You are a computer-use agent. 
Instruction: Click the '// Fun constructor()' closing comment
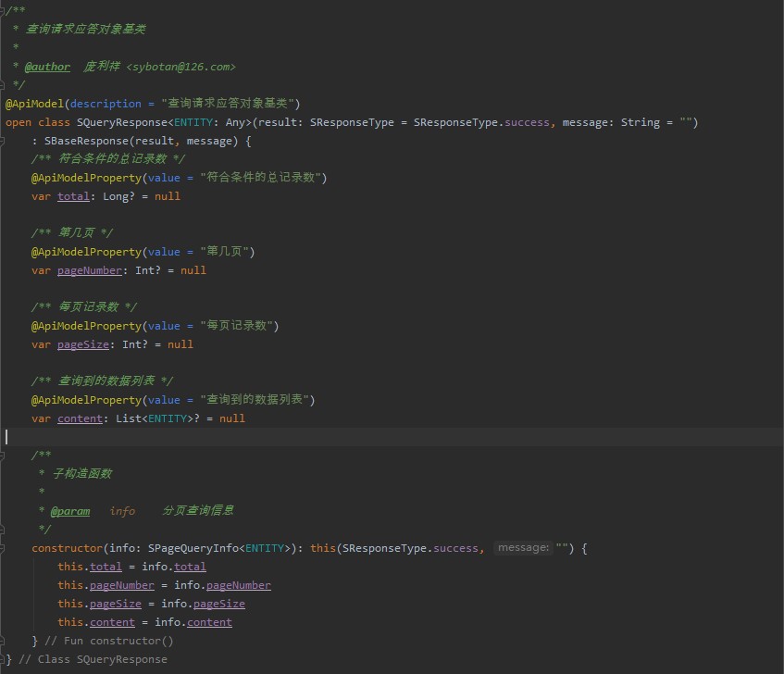pos(109,641)
